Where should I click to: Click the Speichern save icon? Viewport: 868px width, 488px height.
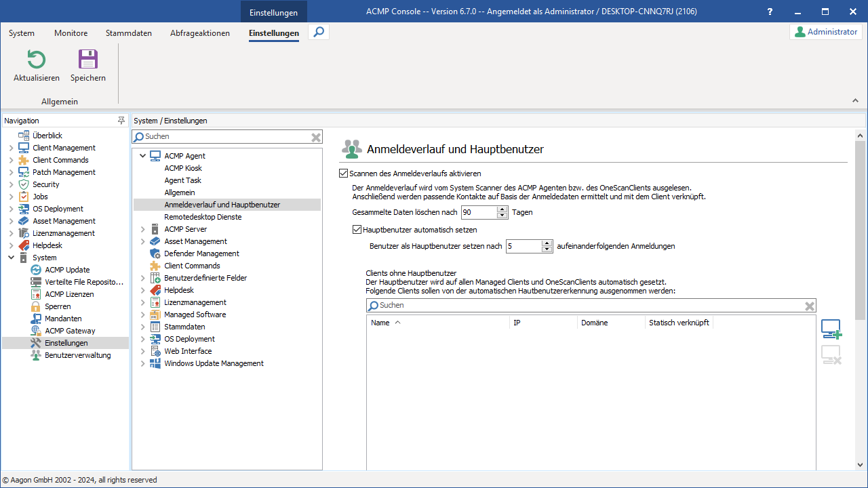tap(88, 60)
